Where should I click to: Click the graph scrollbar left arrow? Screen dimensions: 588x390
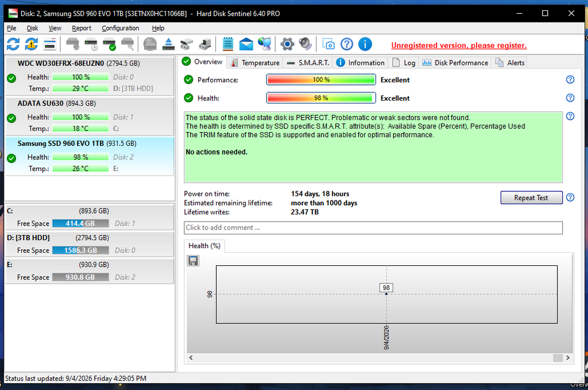click(x=191, y=358)
